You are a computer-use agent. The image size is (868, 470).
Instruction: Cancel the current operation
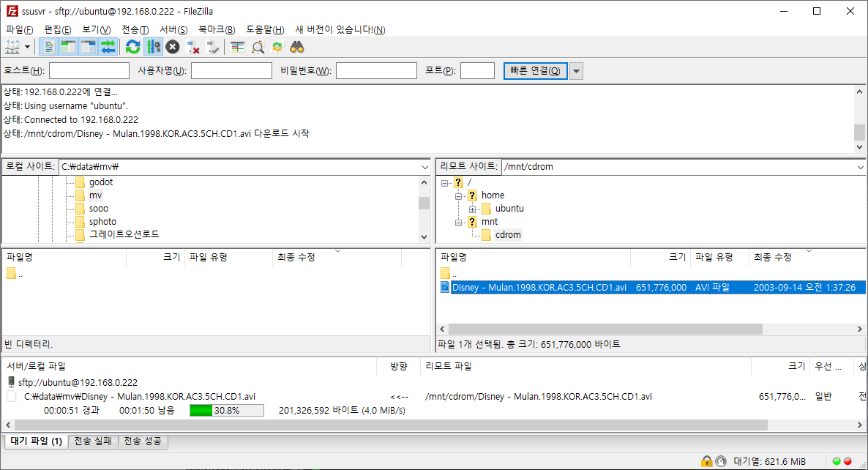click(173, 47)
